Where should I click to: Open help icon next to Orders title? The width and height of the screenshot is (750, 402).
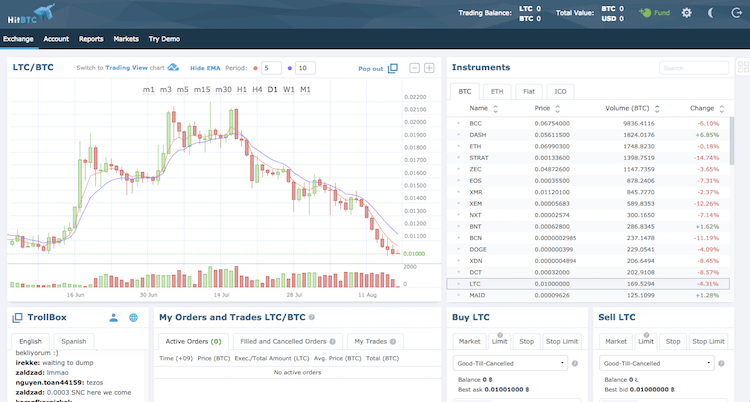(x=312, y=317)
